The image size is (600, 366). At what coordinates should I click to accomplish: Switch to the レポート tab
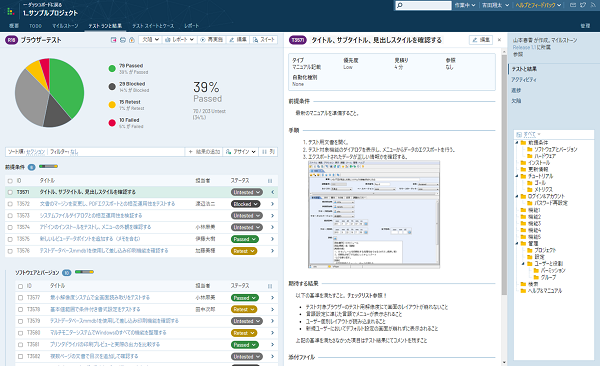191,26
